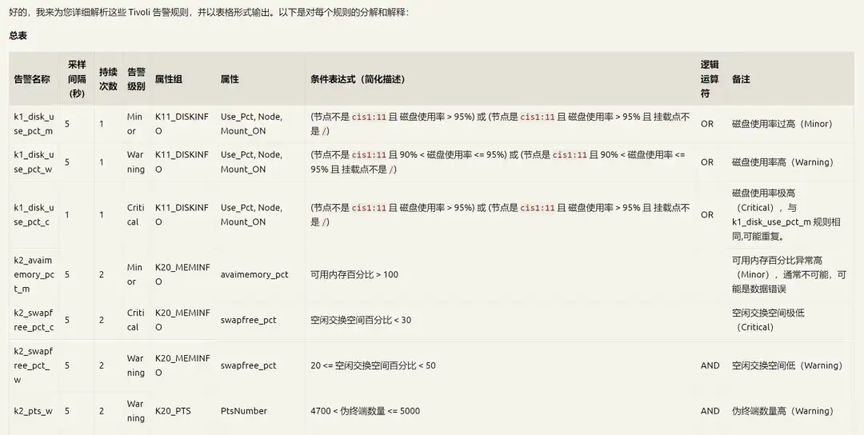The image size is (864, 435).
Task: Click the 空闲交换空间百分比 < 30 condition
Action: 361,320
